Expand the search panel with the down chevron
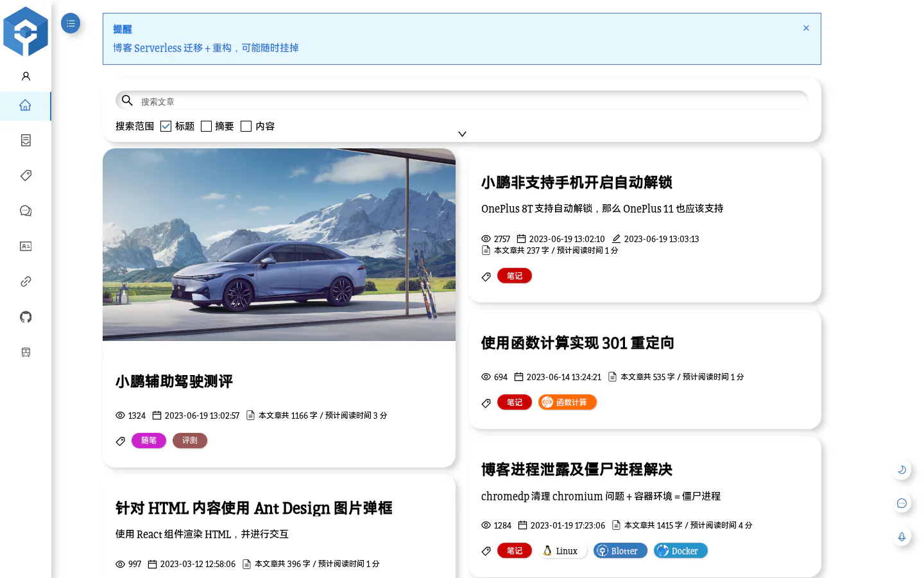924x578 pixels. pyautogui.click(x=462, y=134)
